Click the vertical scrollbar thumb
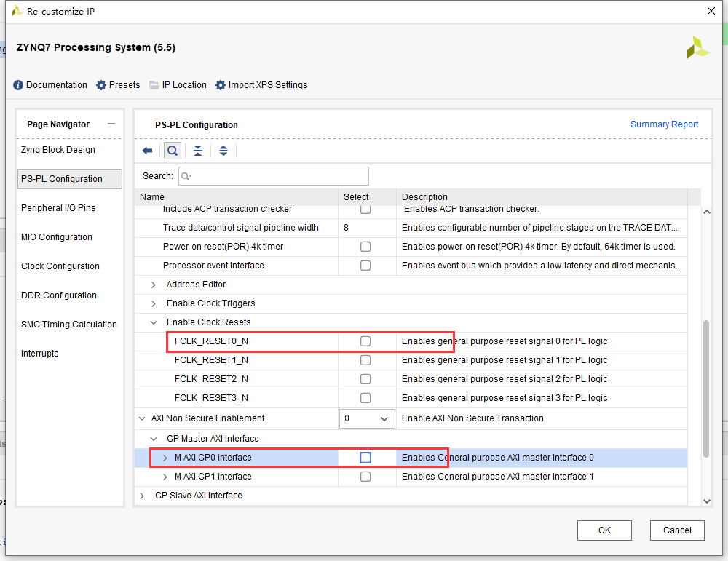 [x=706, y=389]
